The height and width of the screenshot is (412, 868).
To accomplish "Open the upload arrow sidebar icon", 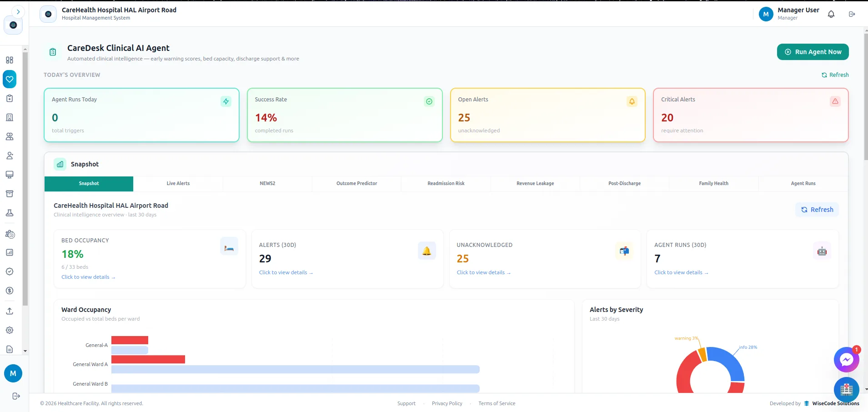I will point(10,311).
